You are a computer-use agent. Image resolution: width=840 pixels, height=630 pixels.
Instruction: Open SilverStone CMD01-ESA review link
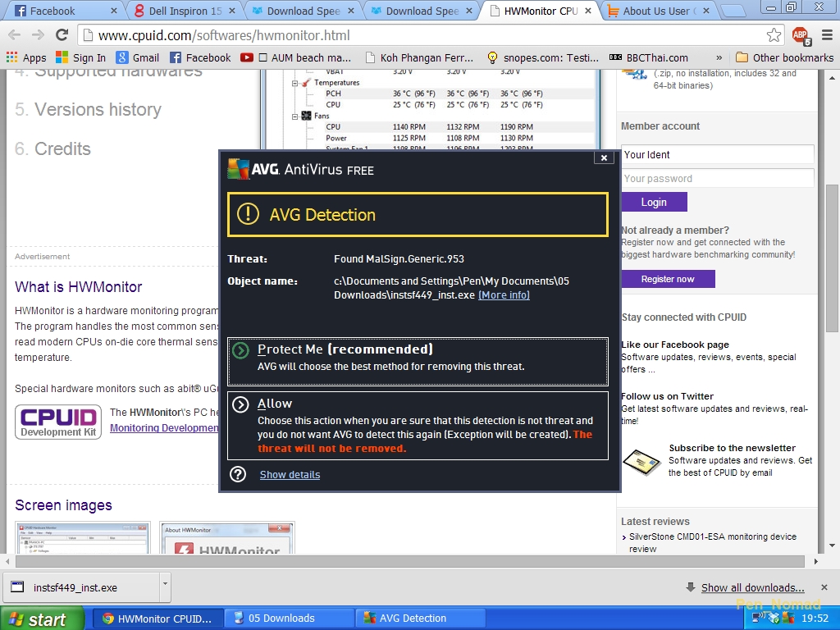pyautogui.click(x=713, y=542)
